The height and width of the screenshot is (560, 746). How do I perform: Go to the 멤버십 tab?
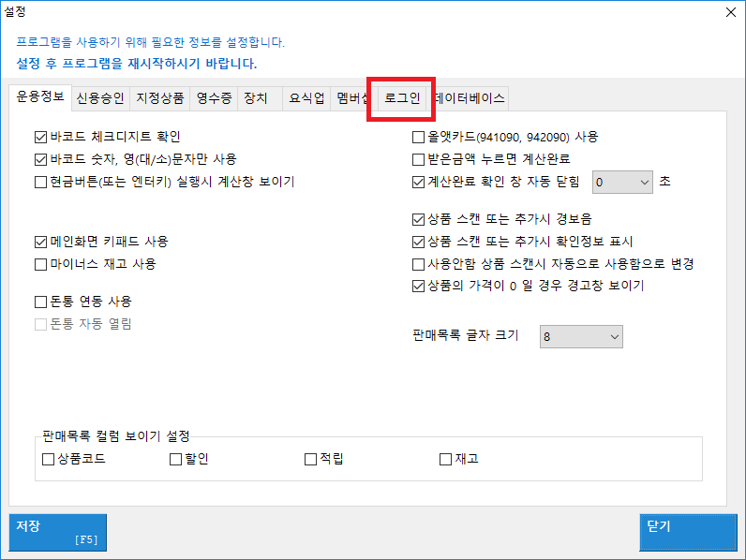pyautogui.click(x=352, y=98)
